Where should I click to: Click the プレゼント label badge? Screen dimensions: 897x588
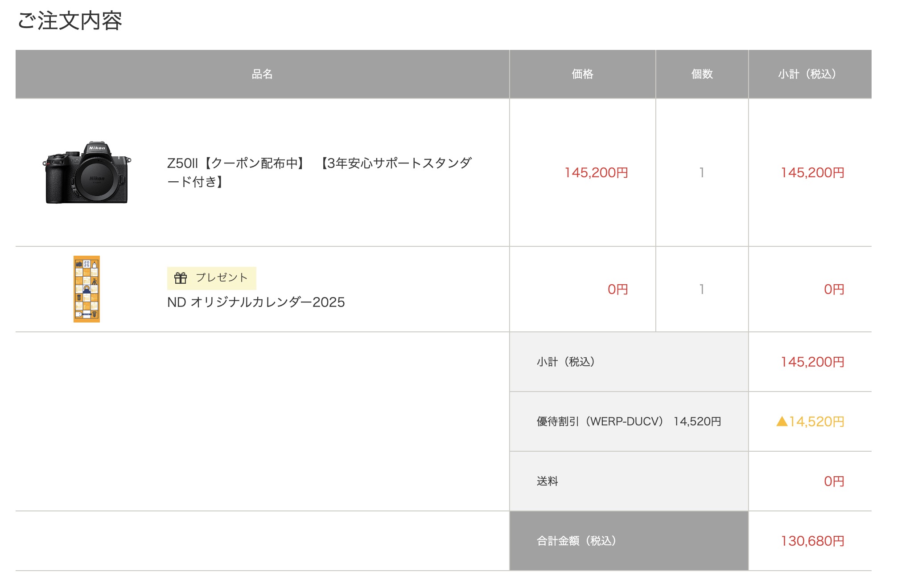tap(211, 278)
